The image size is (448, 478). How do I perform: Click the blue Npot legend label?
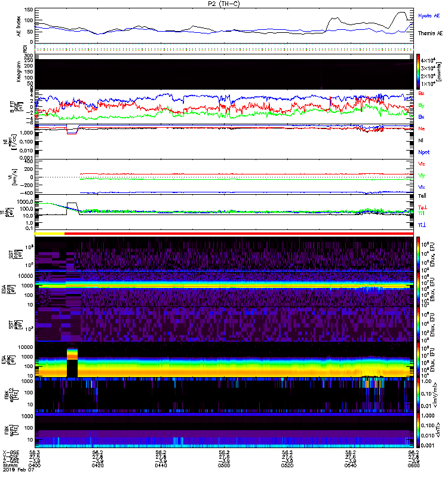click(x=424, y=152)
